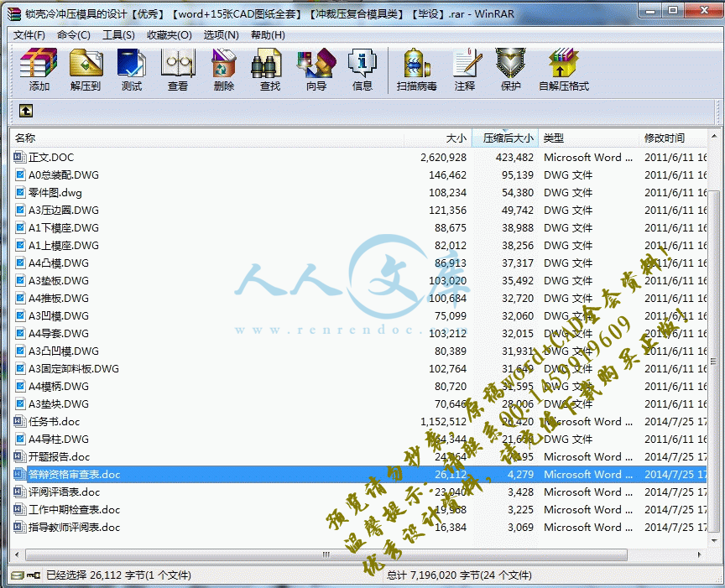Open the Help (帮助) menu

(x=268, y=35)
